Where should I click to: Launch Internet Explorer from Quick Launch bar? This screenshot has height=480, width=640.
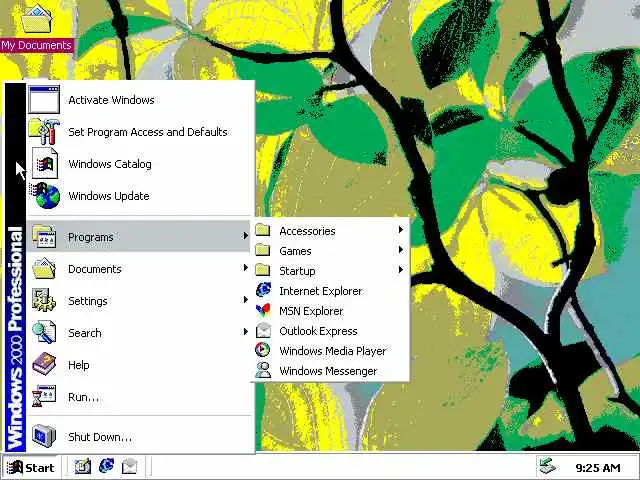pyautogui.click(x=107, y=466)
